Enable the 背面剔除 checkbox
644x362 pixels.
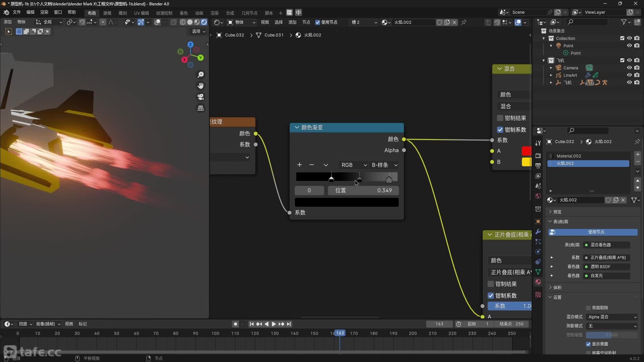(x=588, y=308)
